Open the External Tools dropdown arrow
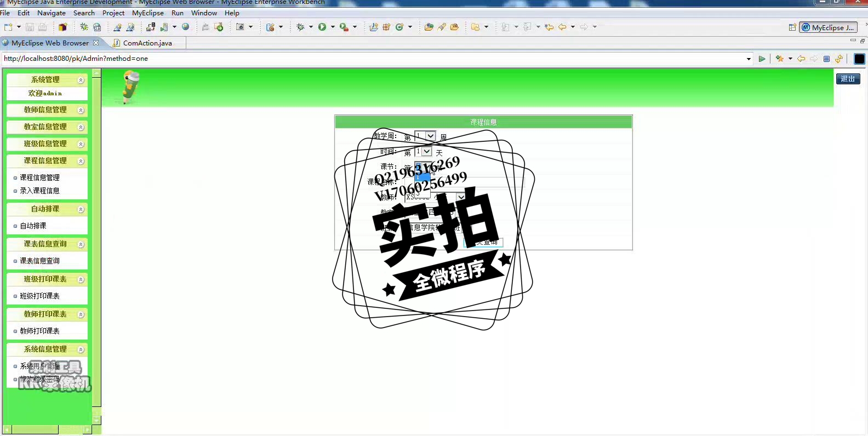Viewport: 868px width, 436px height. pyautogui.click(x=355, y=27)
